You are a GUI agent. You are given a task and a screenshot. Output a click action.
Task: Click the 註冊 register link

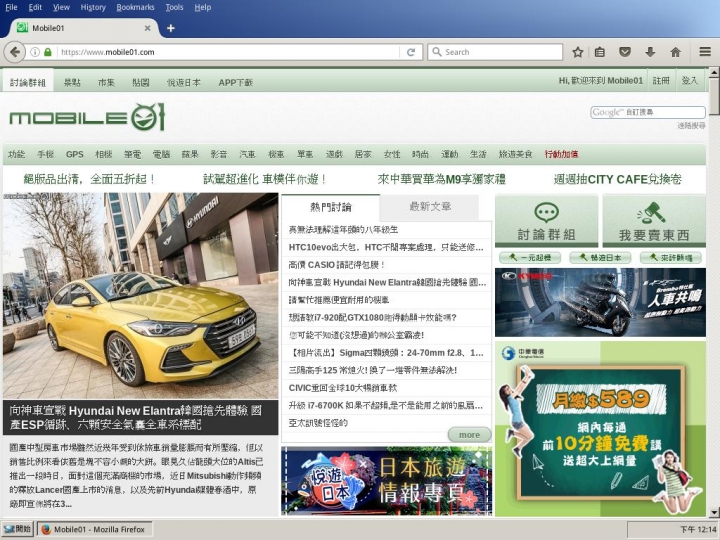tap(661, 81)
